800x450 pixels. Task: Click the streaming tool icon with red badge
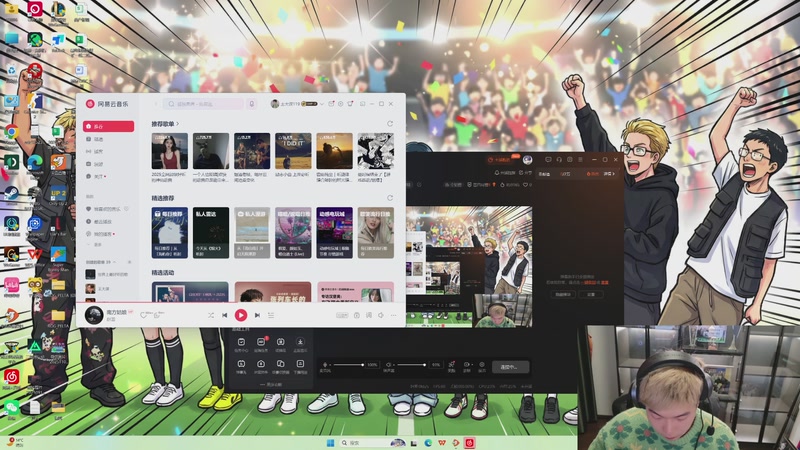point(261,342)
